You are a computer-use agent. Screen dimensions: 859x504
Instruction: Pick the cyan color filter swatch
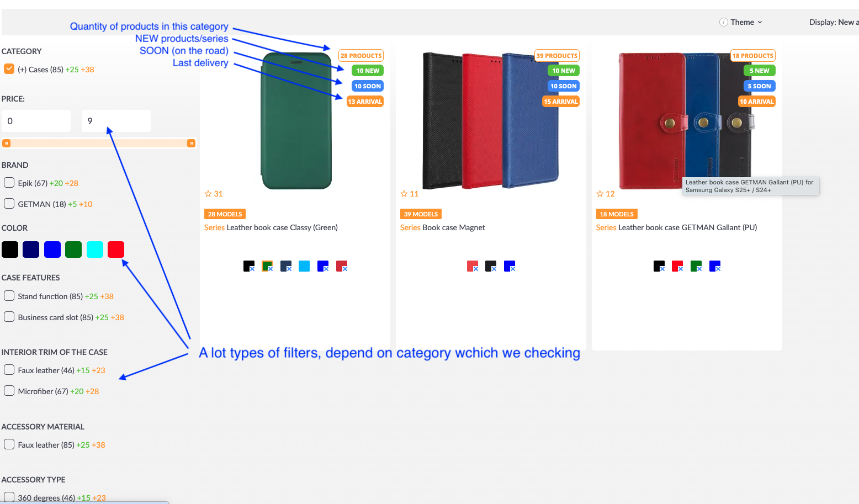coord(95,250)
